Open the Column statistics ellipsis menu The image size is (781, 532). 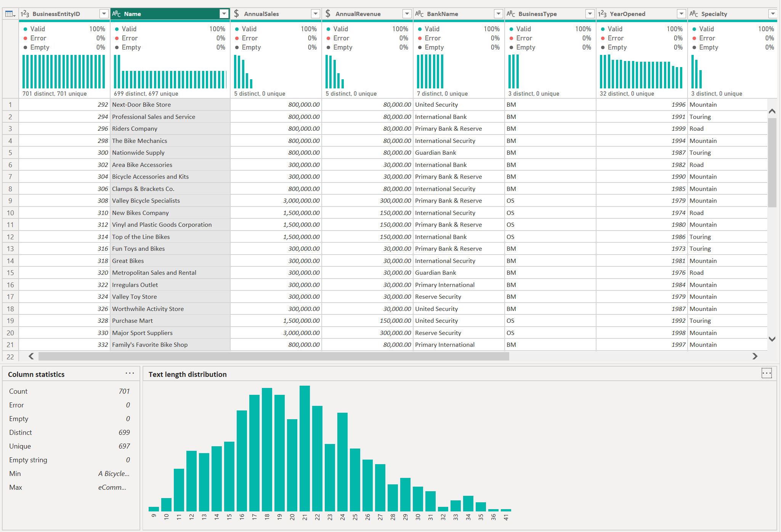pos(130,373)
